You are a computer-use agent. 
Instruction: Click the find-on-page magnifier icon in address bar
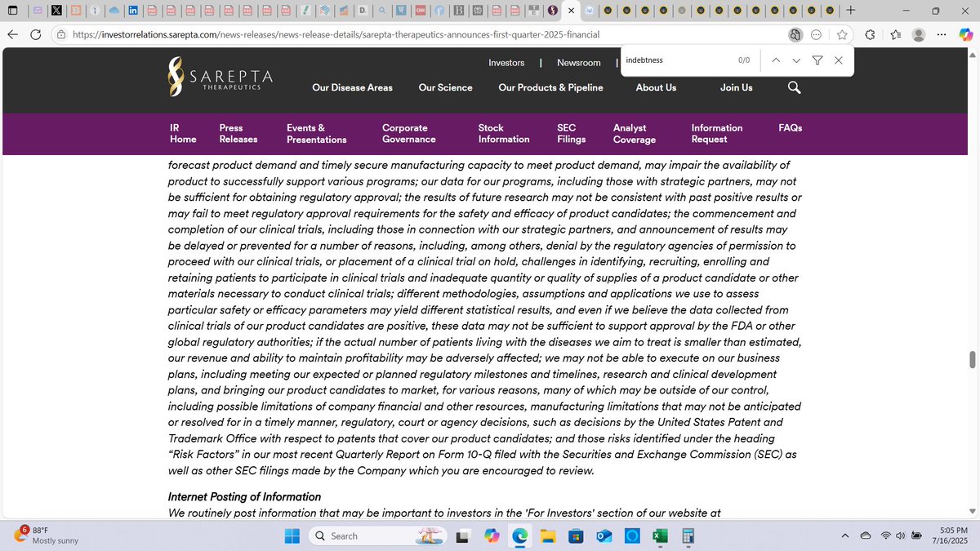click(795, 34)
